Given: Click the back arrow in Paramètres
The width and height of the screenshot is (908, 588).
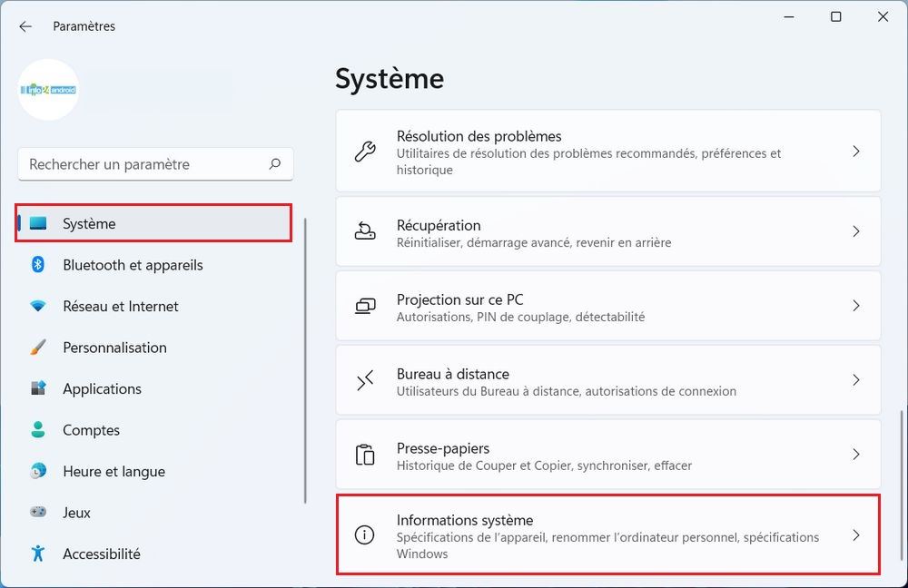Looking at the screenshot, I should (x=25, y=25).
